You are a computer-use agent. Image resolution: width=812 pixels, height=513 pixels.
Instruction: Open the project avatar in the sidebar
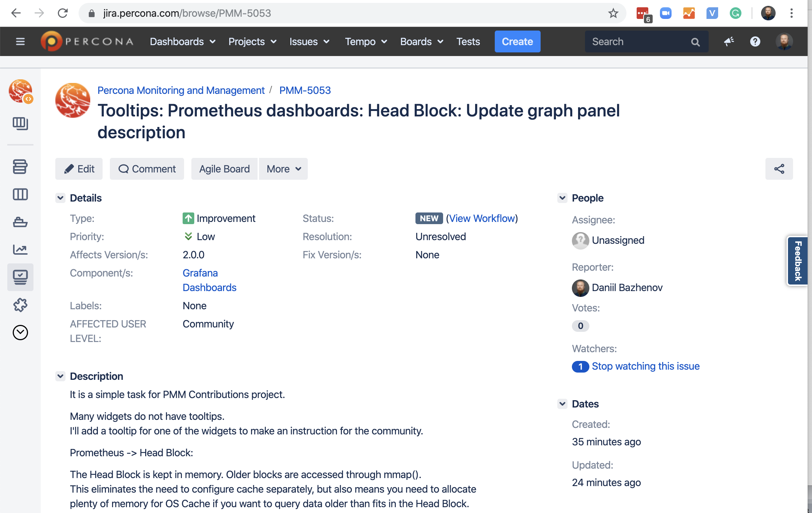pyautogui.click(x=21, y=91)
